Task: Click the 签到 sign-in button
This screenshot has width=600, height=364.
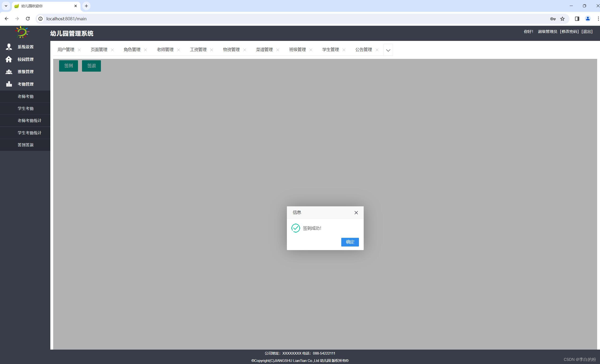Action: pos(69,66)
